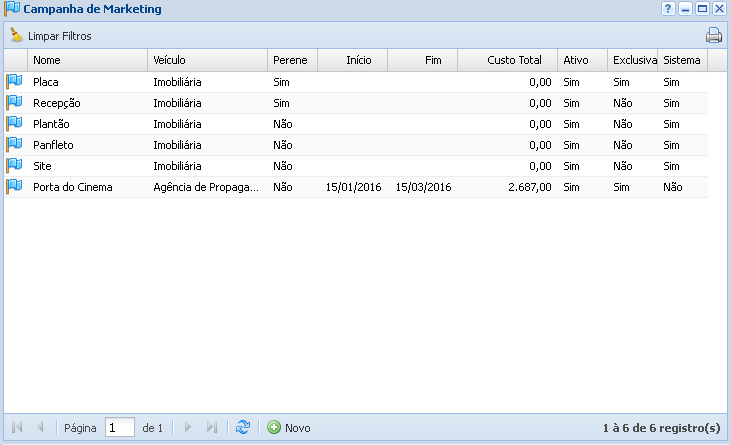Click the Limpar Filtros broom button
The height and width of the screenshot is (445, 731).
(50, 36)
